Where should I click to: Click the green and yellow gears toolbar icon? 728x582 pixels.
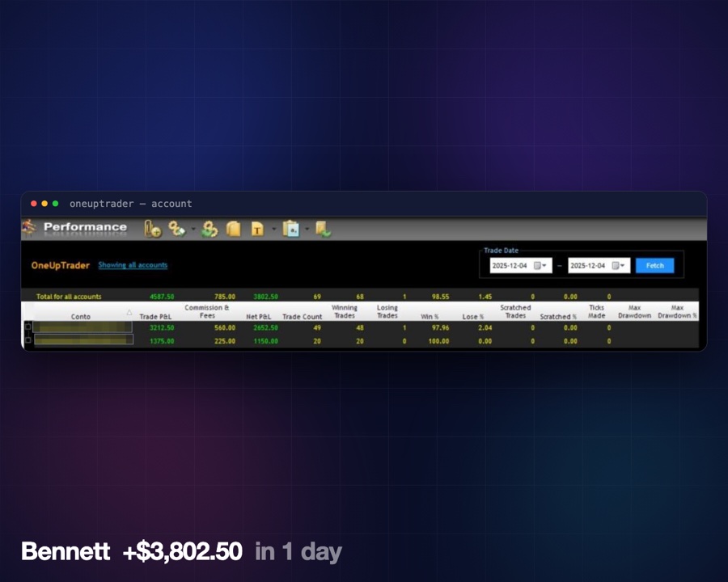coord(210,230)
